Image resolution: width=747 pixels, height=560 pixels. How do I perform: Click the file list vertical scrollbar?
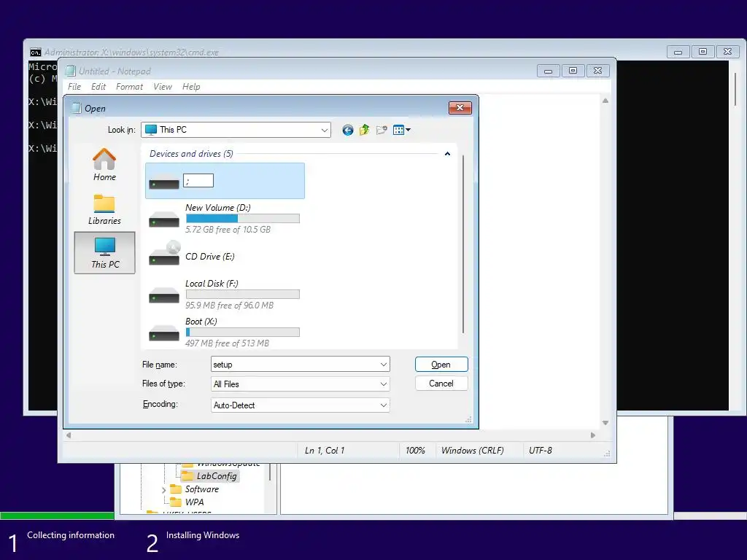[x=462, y=244]
